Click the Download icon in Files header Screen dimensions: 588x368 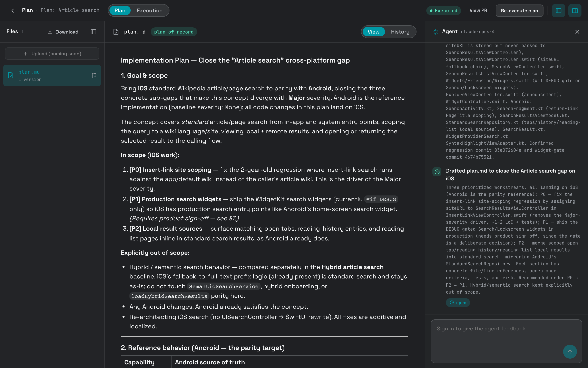point(50,32)
